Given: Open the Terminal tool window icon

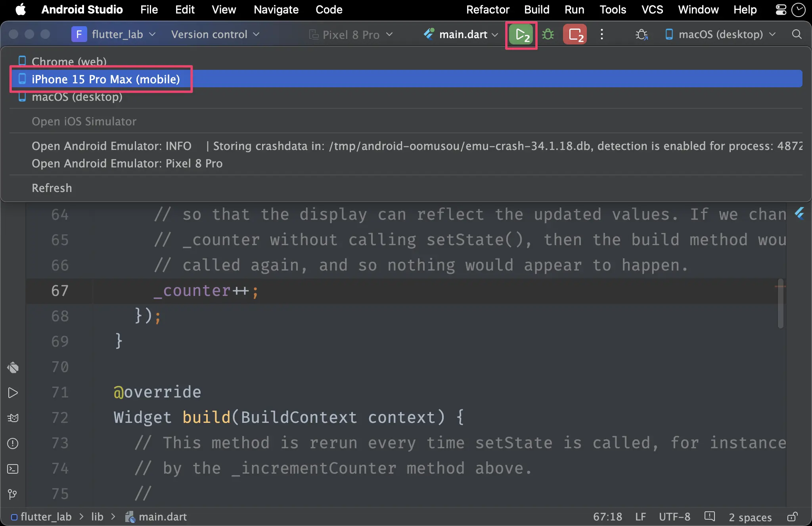Looking at the screenshot, I should click(13, 469).
